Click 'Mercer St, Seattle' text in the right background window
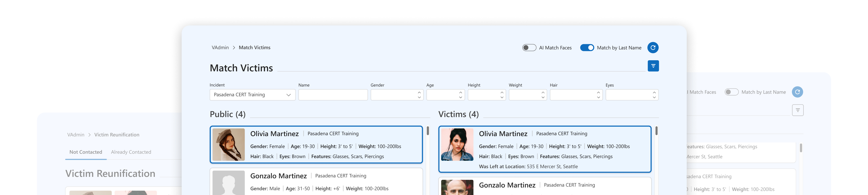The height and width of the screenshot is (195, 868). [x=705, y=157]
